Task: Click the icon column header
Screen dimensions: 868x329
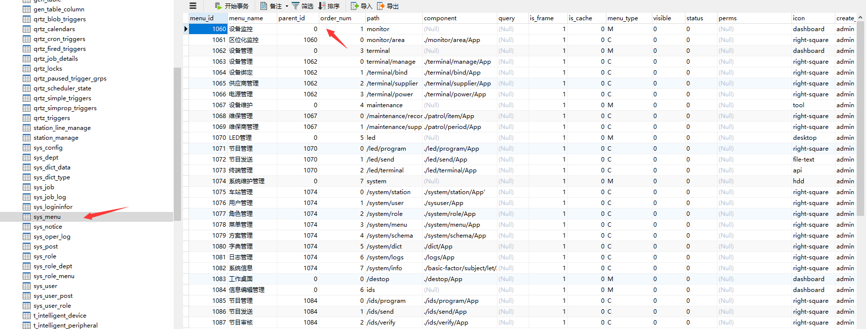Action: pyautogui.click(x=813, y=18)
